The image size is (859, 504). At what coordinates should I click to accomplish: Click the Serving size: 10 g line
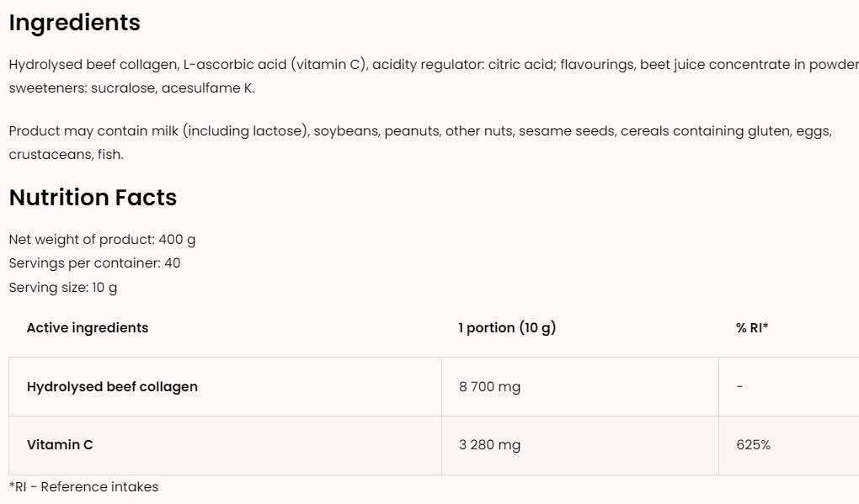coord(63,288)
